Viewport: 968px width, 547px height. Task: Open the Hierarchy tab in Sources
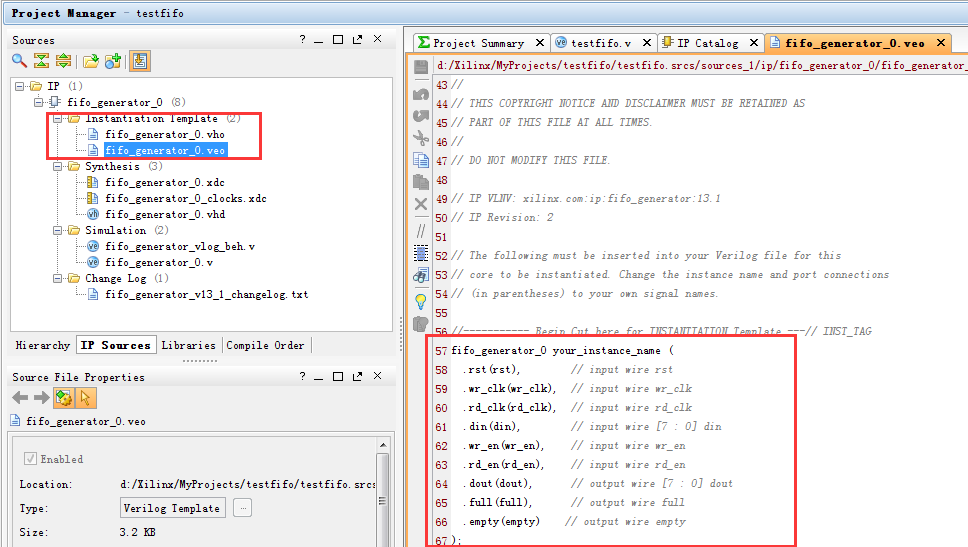click(x=43, y=345)
